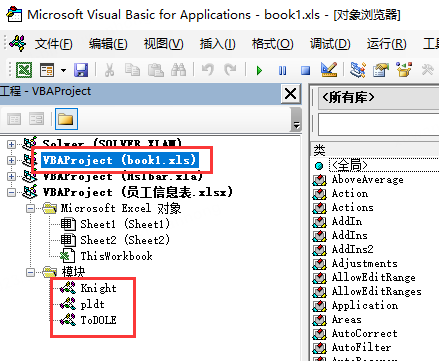Click the View Code button in project panel
The height and width of the screenshot is (361, 439).
[14, 119]
